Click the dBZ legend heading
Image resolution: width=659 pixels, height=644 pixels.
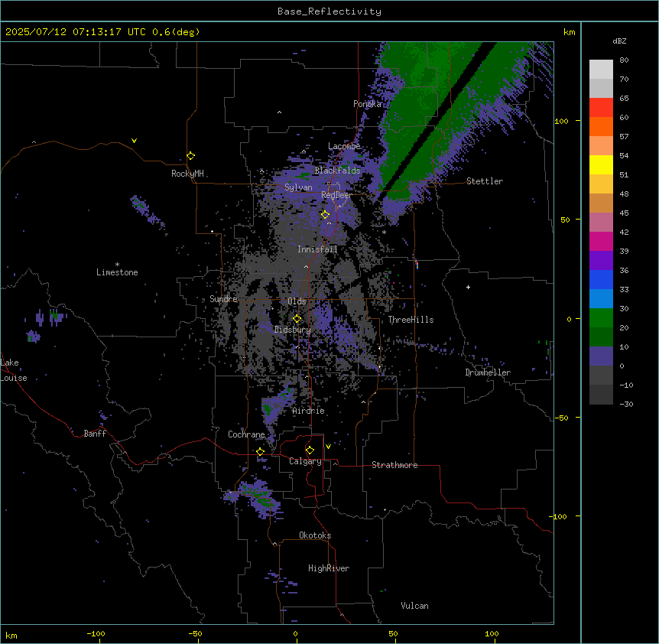tap(619, 41)
